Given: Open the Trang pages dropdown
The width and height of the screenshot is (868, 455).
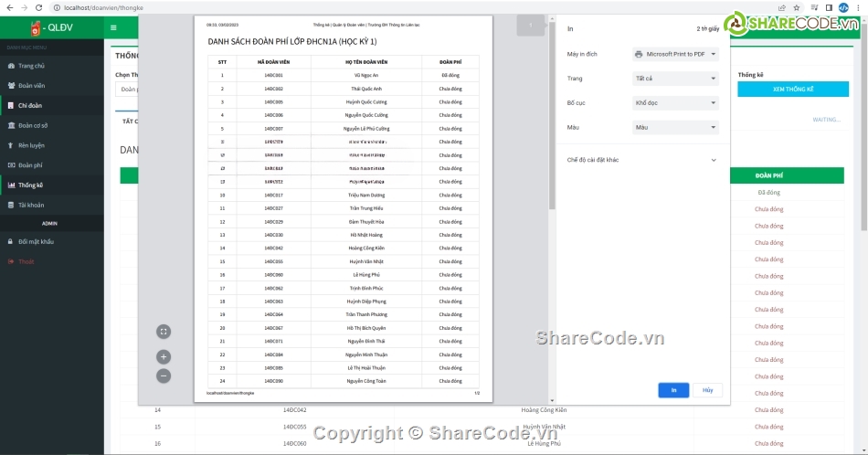Looking at the screenshot, I should 675,79.
